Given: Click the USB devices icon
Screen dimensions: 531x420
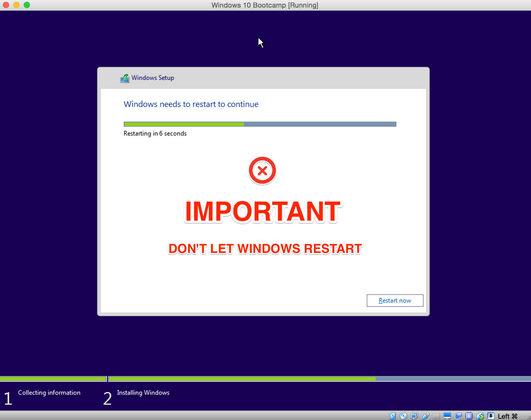Looking at the screenshot, I should [425, 416].
